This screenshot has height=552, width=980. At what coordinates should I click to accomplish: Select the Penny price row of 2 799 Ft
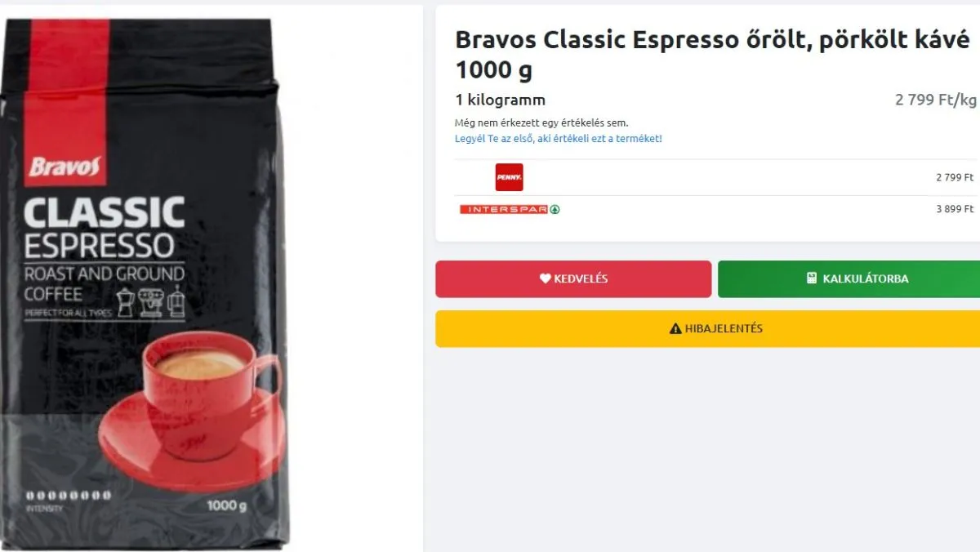715,177
